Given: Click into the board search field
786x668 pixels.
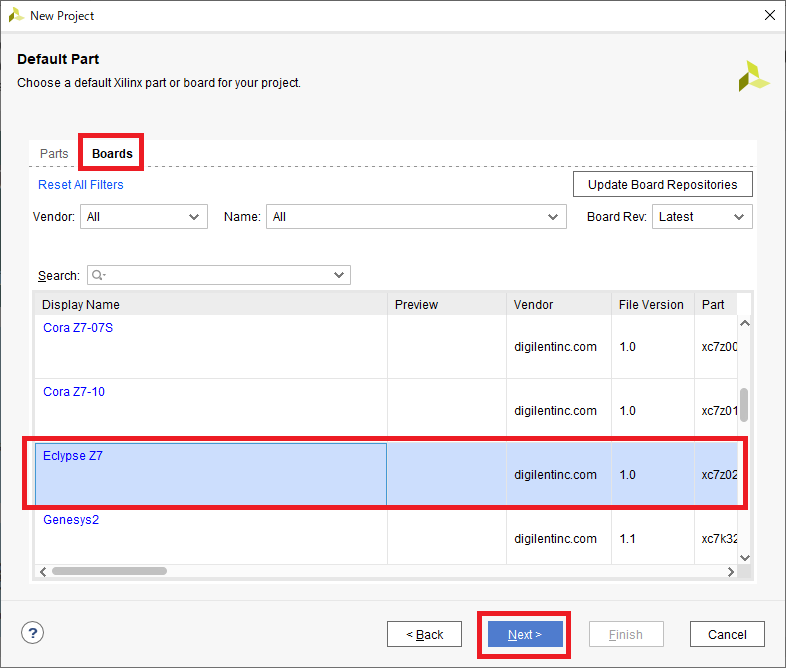Looking at the screenshot, I should (220, 275).
